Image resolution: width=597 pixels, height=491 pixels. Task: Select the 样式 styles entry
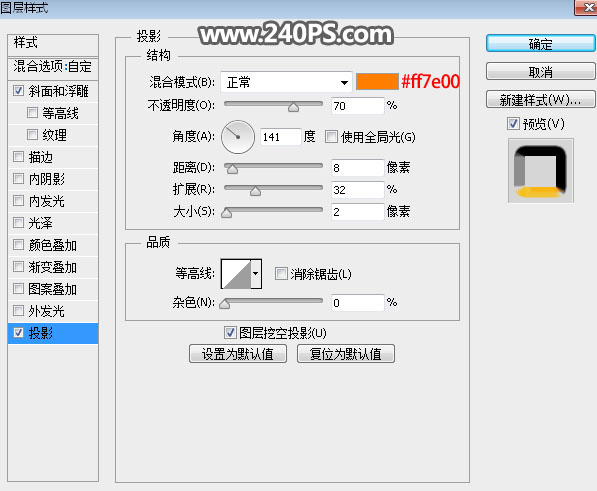pyautogui.click(x=53, y=44)
